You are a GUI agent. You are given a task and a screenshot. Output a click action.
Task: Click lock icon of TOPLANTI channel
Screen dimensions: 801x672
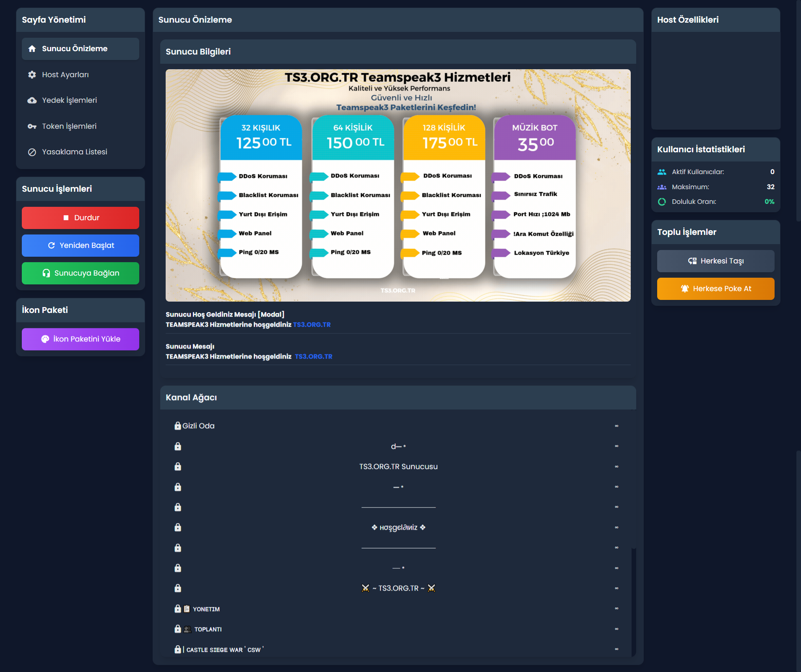click(x=178, y=629)
